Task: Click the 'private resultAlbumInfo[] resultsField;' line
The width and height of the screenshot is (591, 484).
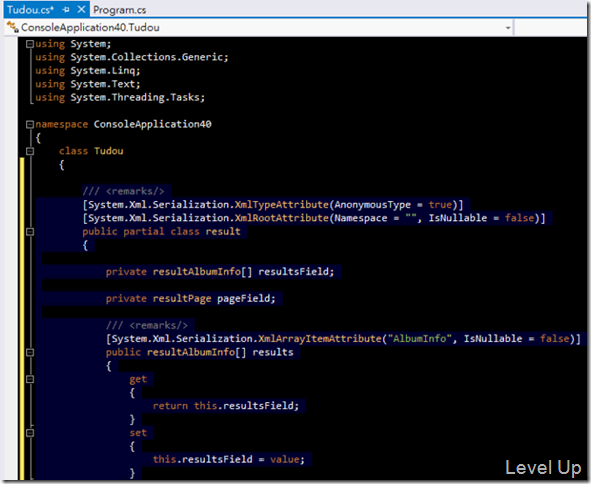Action: point(220,271)
